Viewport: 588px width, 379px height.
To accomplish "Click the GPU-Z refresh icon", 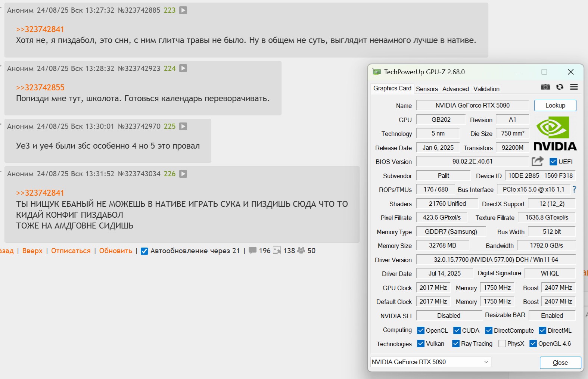I will pyautogui.click(x=560, y=87).
